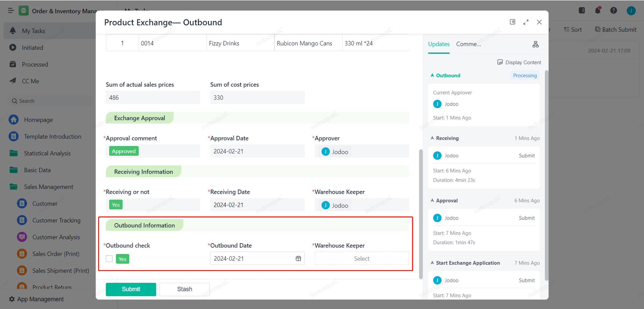Check the Outbound check Yes checkbox

(x=109, y=259)
